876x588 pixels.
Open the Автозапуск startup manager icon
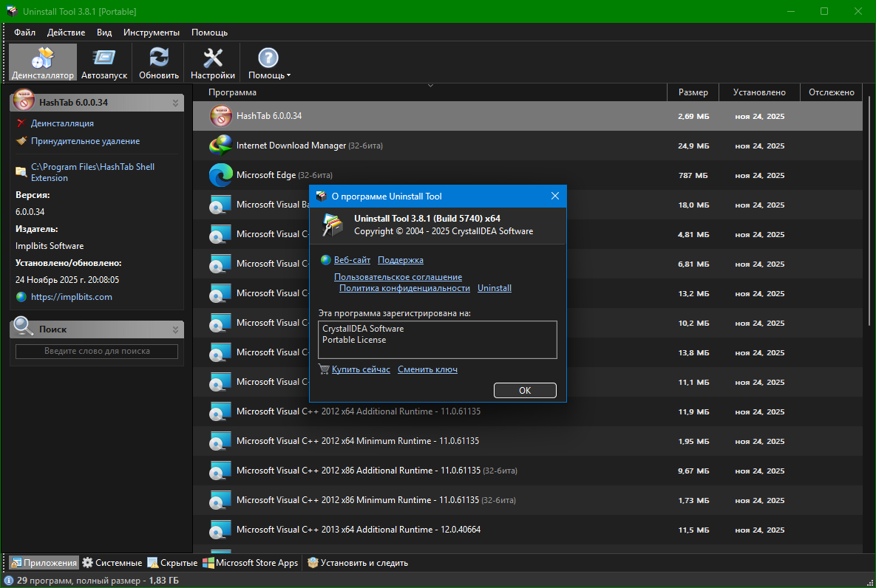104,59
